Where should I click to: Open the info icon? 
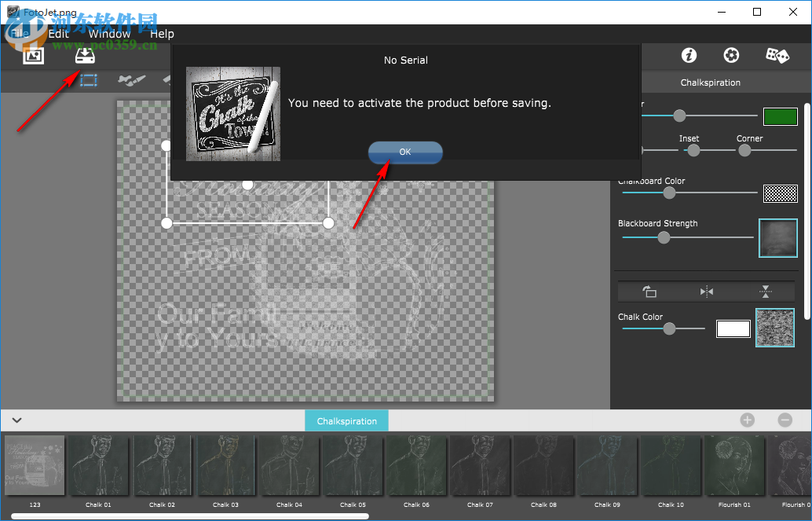(x=689, y=55)
